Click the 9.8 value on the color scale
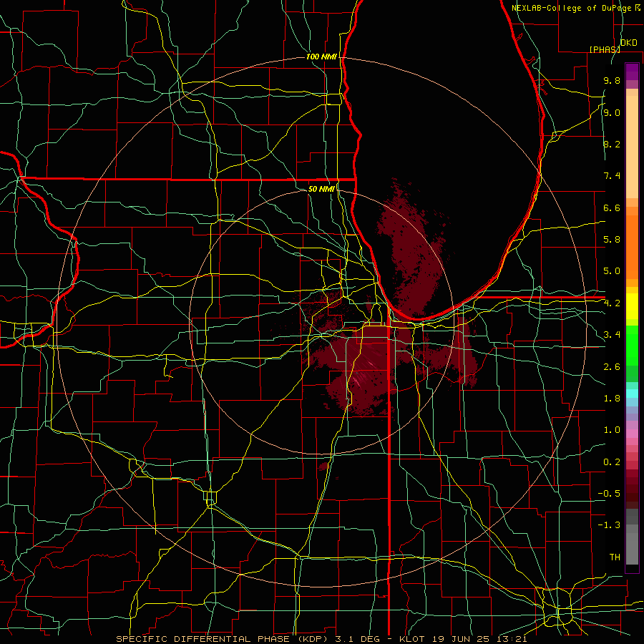 point(612,80)
